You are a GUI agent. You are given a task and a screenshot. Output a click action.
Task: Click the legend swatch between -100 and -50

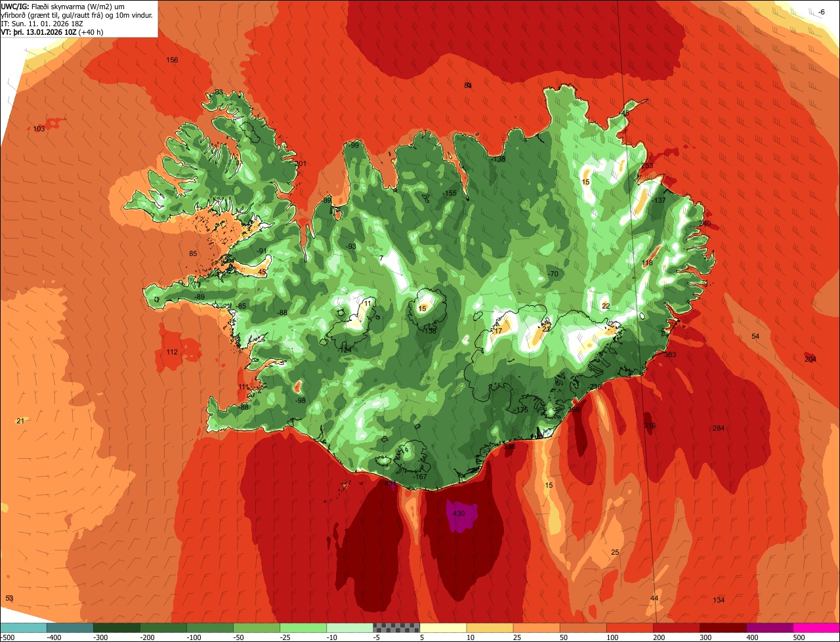[210, 627]
